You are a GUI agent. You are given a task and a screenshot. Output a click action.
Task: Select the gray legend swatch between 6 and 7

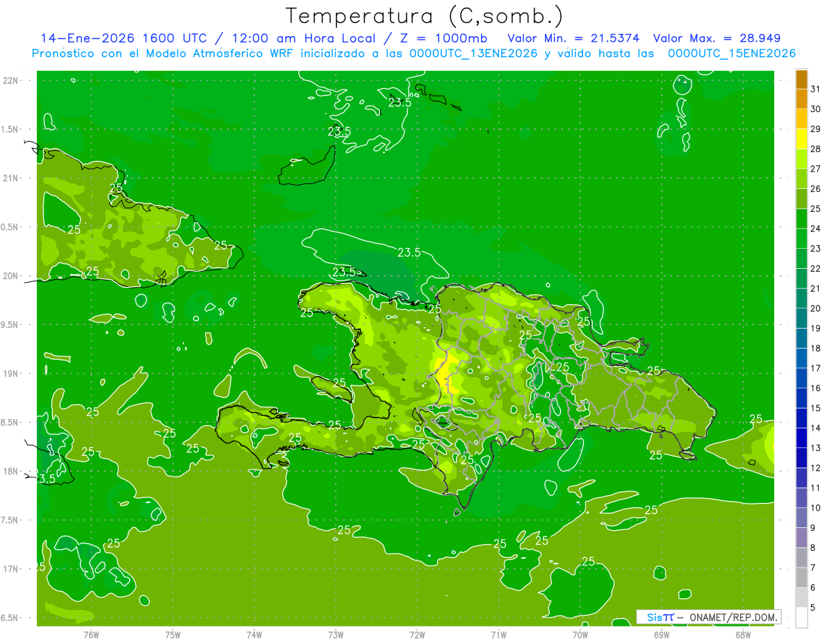pos(801,577)
